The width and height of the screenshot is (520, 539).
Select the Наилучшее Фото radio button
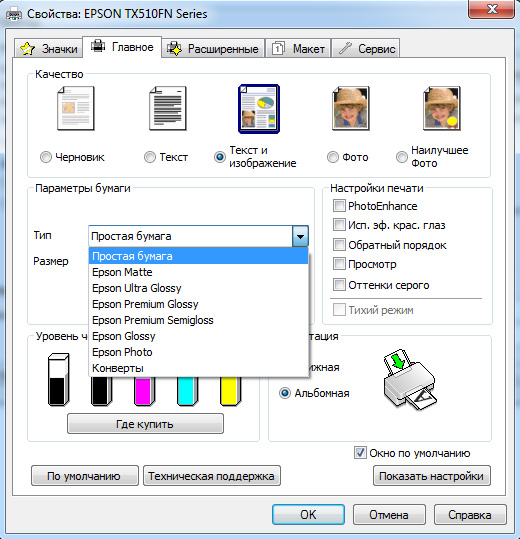tap(401, 157)
